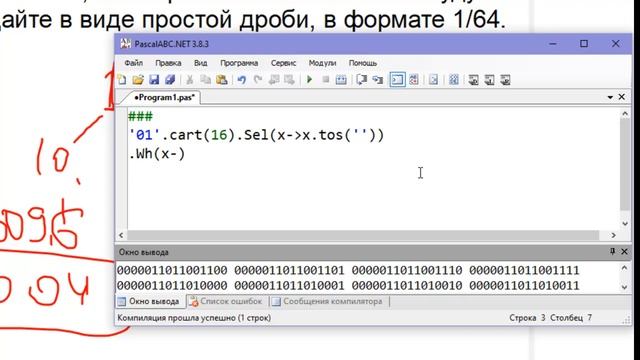The image size is (640, 360).
Task: Click the blue grid toolbar icon
Action: [x=453, y=80]
